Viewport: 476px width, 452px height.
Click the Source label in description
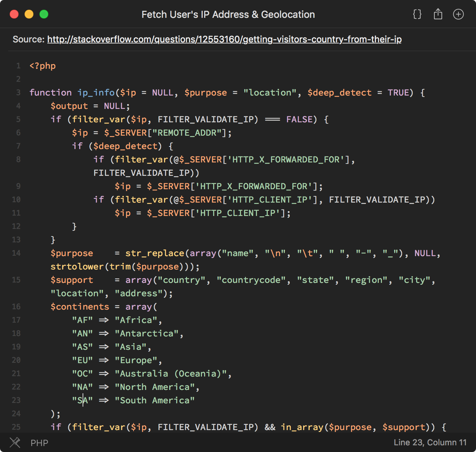tap(28, 39)
